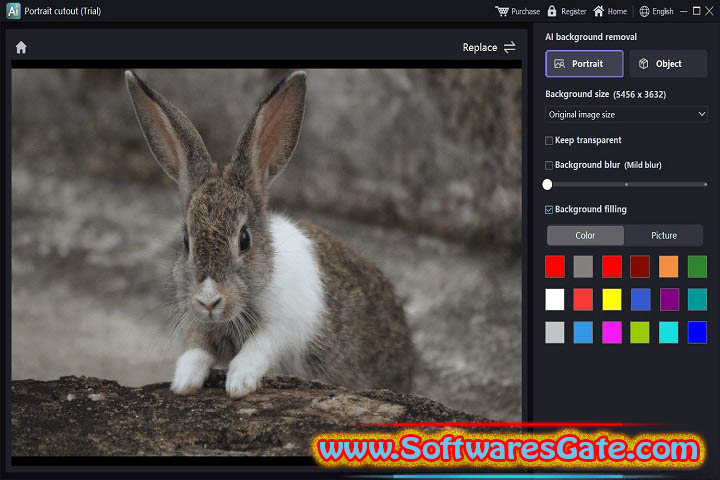Image resolution: width=720 pixels, height=480 pixels.
Task: Enable the Background blur checkbox
Action: click(x=549, y=165)
